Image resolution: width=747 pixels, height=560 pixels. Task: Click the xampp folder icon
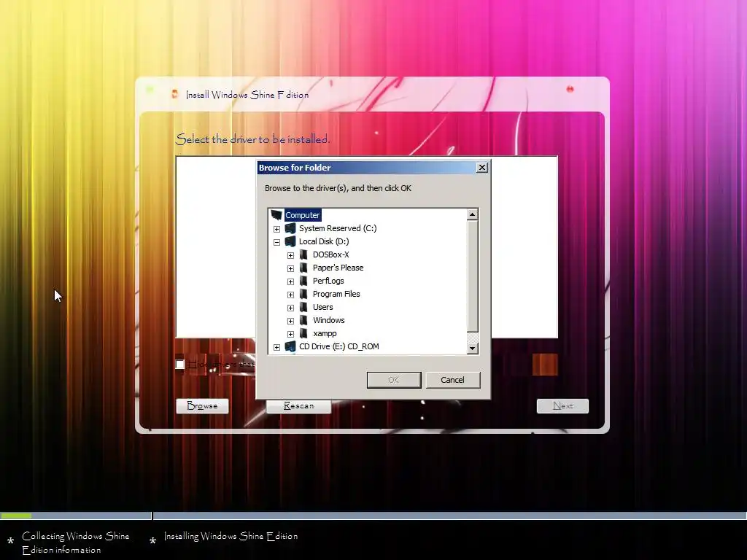pyautogui.click(x=303, y=333)
